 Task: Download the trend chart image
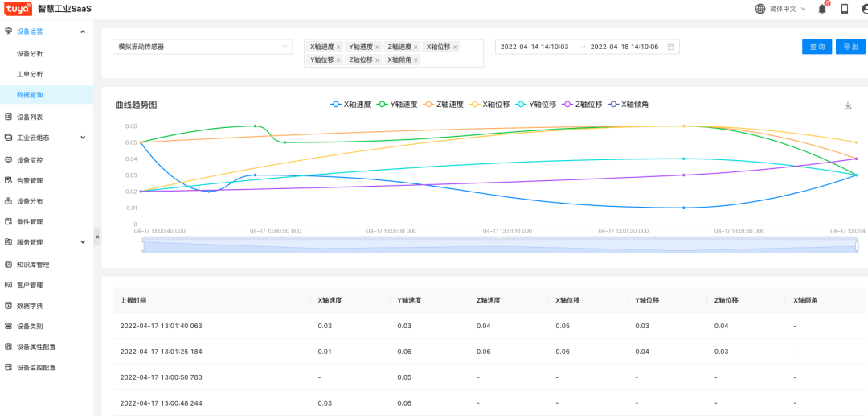coord(847,105)
